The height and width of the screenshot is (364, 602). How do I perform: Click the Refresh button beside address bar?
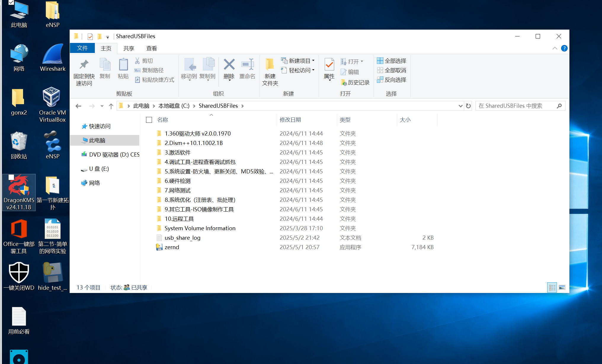[468, 106]
